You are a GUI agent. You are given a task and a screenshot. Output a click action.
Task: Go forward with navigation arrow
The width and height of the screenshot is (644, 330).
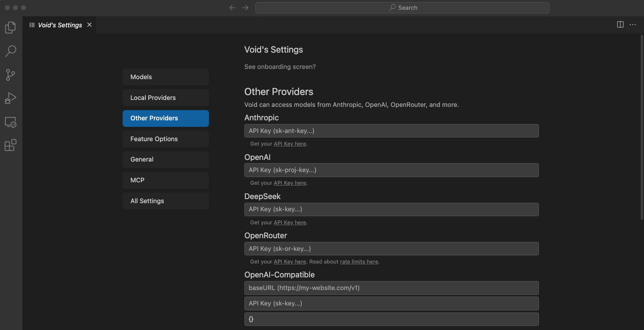click(x=245, y=8)
